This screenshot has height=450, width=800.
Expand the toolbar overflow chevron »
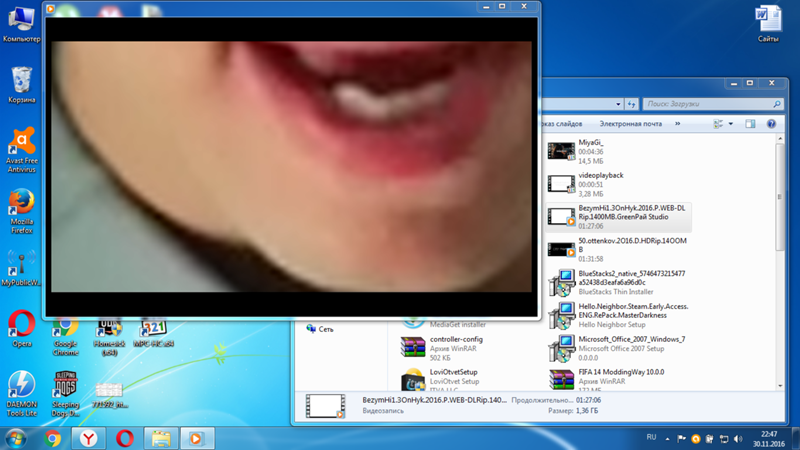(678, 123)
